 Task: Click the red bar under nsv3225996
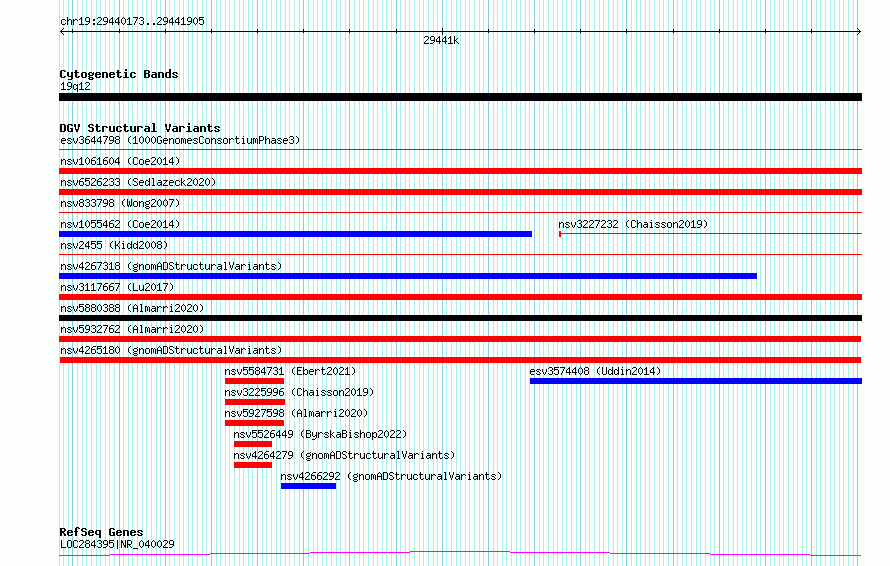[x=255, y=402]
